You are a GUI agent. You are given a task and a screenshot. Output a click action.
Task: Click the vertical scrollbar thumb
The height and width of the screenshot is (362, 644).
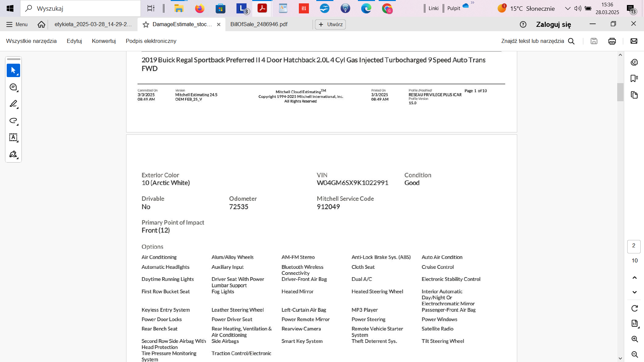click(620, 92)
